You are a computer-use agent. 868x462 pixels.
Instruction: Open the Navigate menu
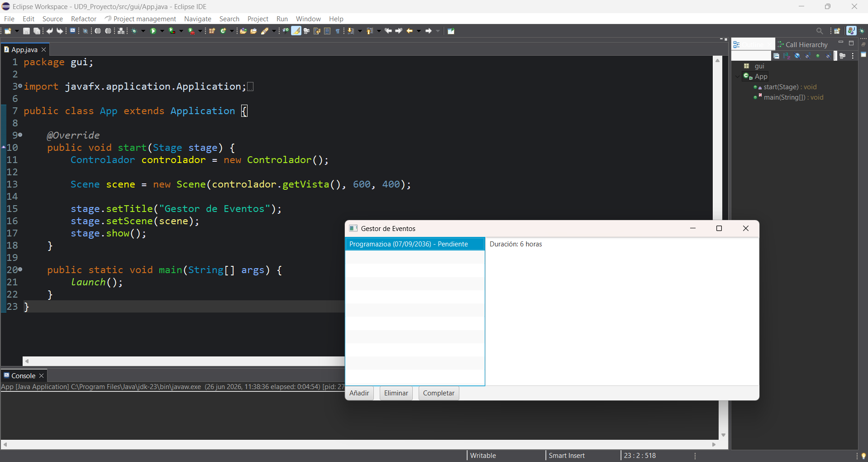click(x=198, y=19)
